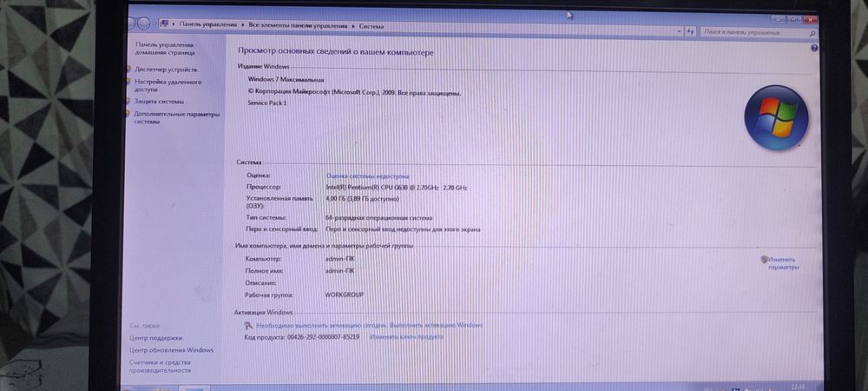Refresh the address bar view

(x=690, y=31)
